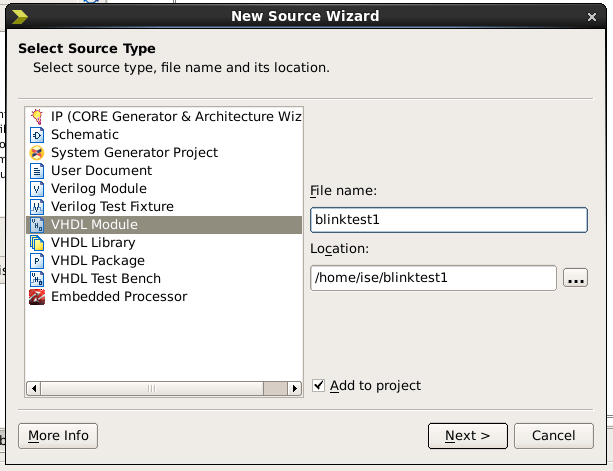Uncheck the Add to project checkbox
613x471 pixels.
(319, 385)
